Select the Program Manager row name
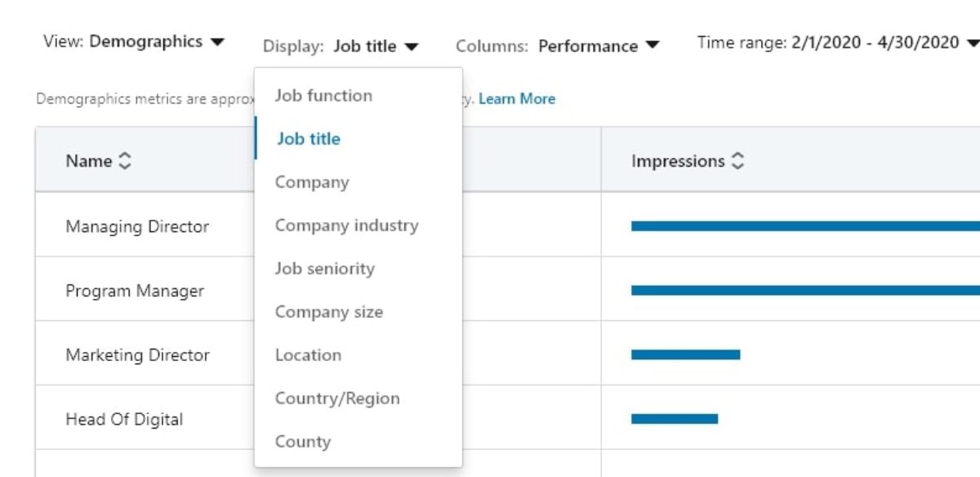 coord(135,291)
